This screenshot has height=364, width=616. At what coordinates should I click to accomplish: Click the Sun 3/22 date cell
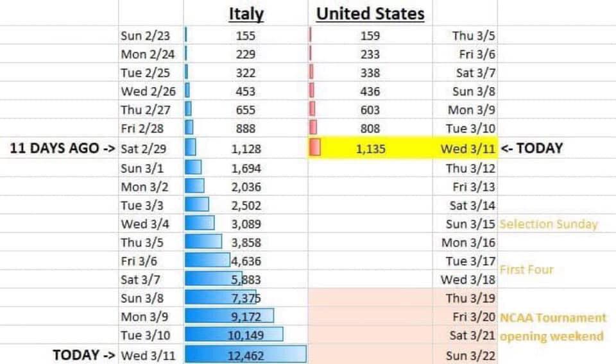point(465,355)
